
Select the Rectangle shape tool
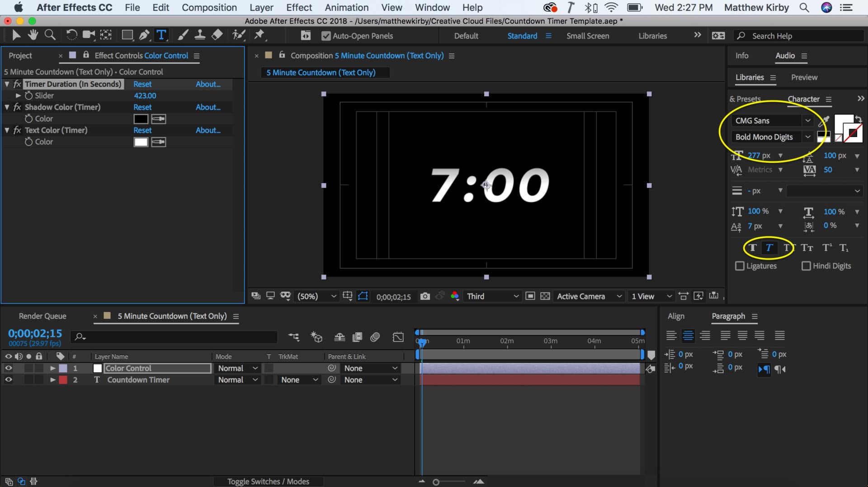tap(127, 35)
